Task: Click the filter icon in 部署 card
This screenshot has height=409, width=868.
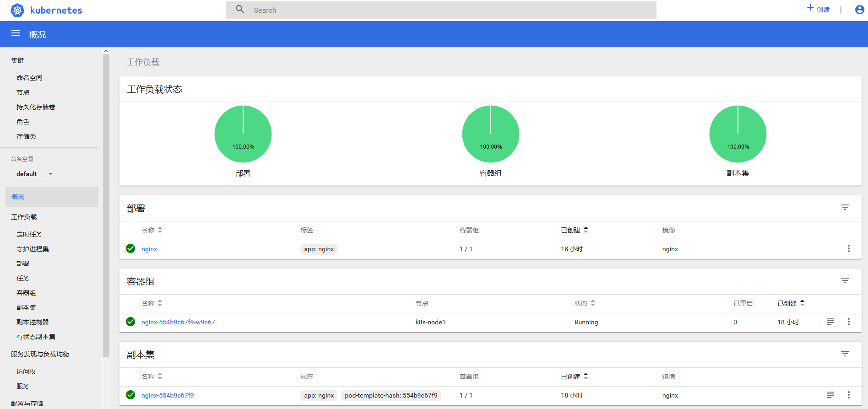Action: pyautogui.click(x=845, y=208)
